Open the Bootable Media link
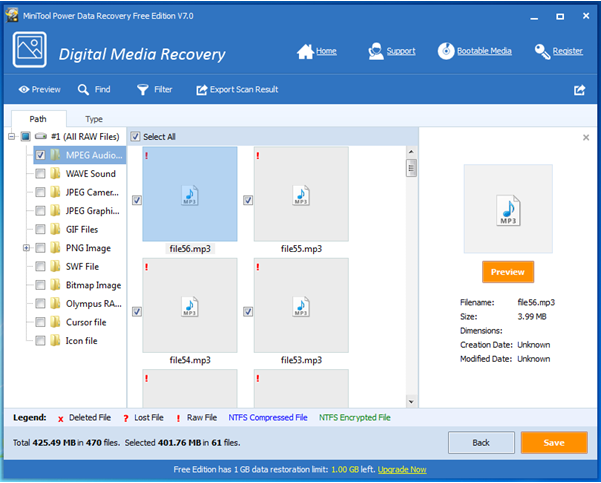The height and width of the screenshot is (483, 601). [484, 51]
